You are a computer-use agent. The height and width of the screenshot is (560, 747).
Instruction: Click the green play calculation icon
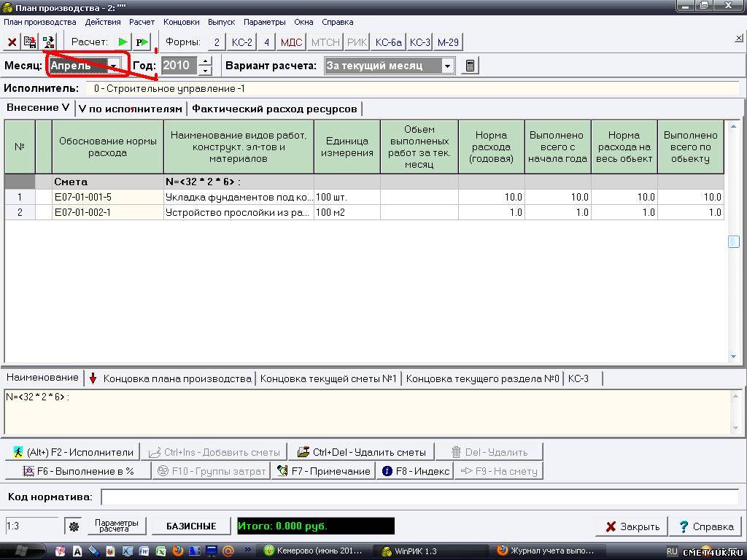click(123, 42)
